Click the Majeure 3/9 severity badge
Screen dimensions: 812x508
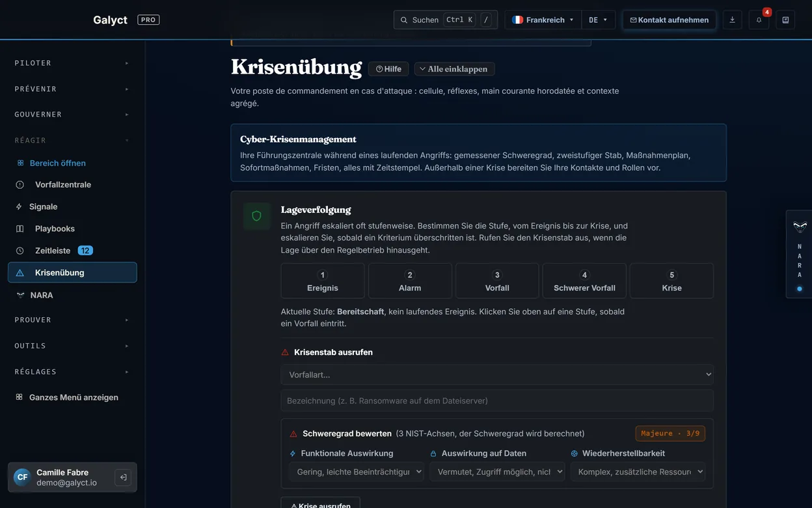(670, 434)
